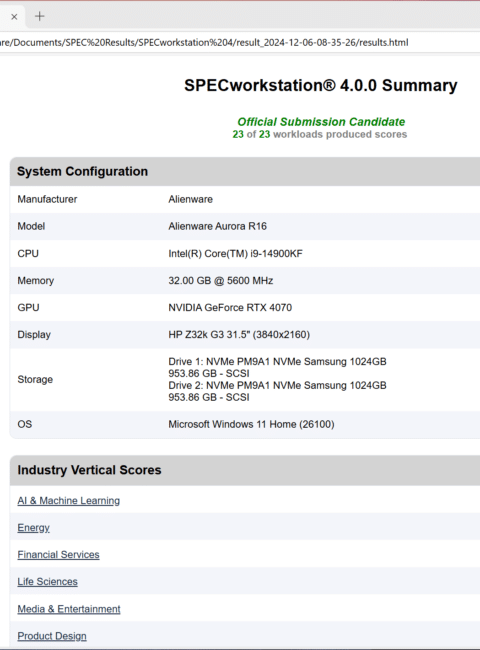The height and width of the screenshot is (650, 480).
Task: Select the SPECworkstation 4.0.0 Summary heading
Action: coord(320,85)
